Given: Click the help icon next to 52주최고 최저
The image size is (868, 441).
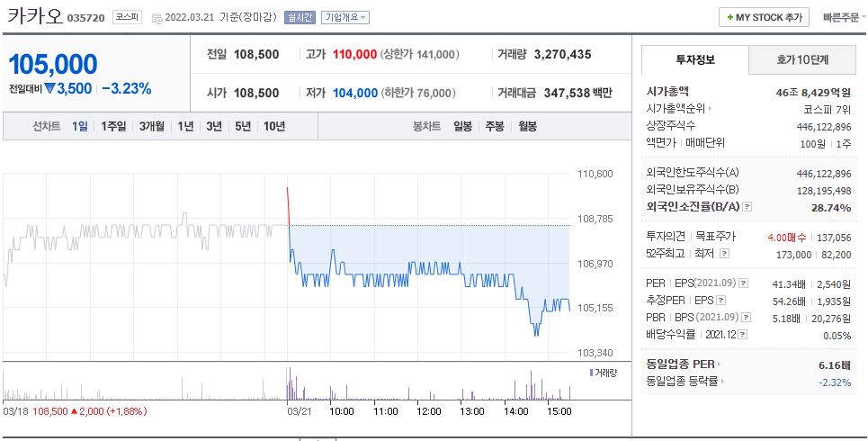Looking at the screenshot, I should point(725,254).
